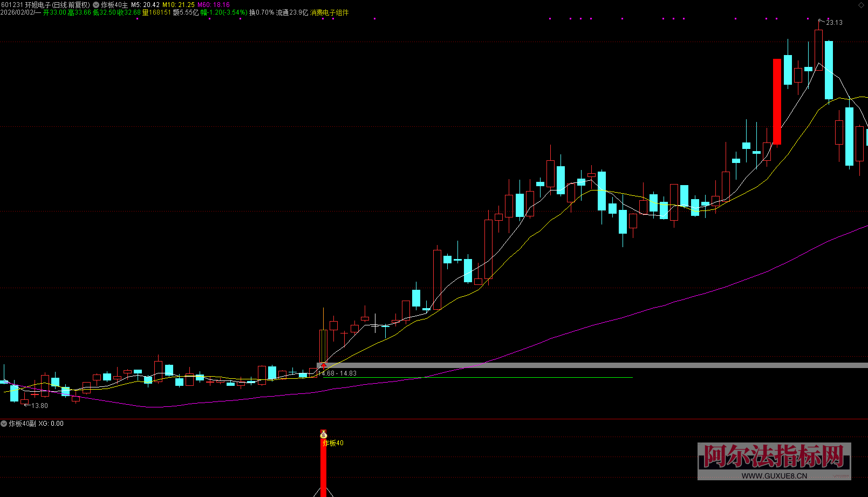This screenshot has height=497, width=868.
Task: Click the 炸板40副 XG value label
Action: tap(51, 424)
